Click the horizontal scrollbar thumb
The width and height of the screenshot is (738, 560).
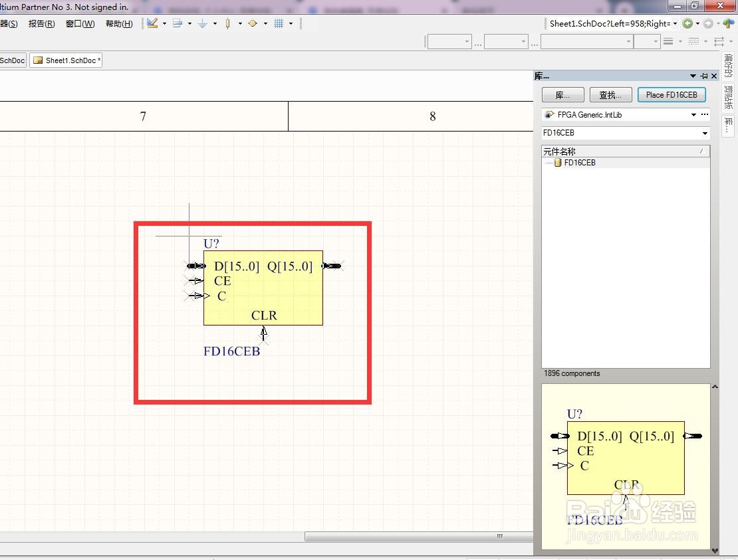click(419, 537)
